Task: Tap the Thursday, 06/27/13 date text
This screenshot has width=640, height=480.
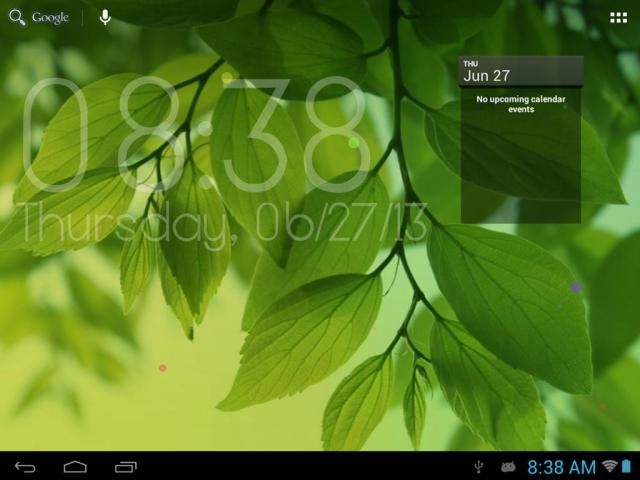Action: 222,227
